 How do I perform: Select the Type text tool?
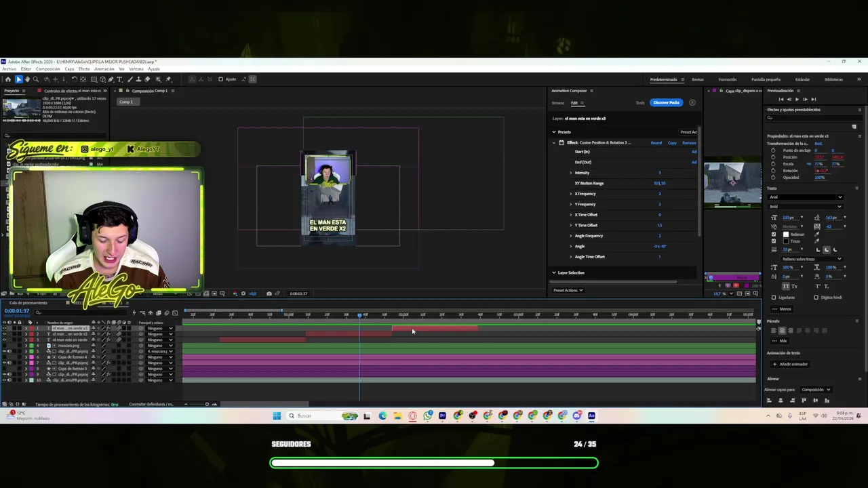pos(119,79)
